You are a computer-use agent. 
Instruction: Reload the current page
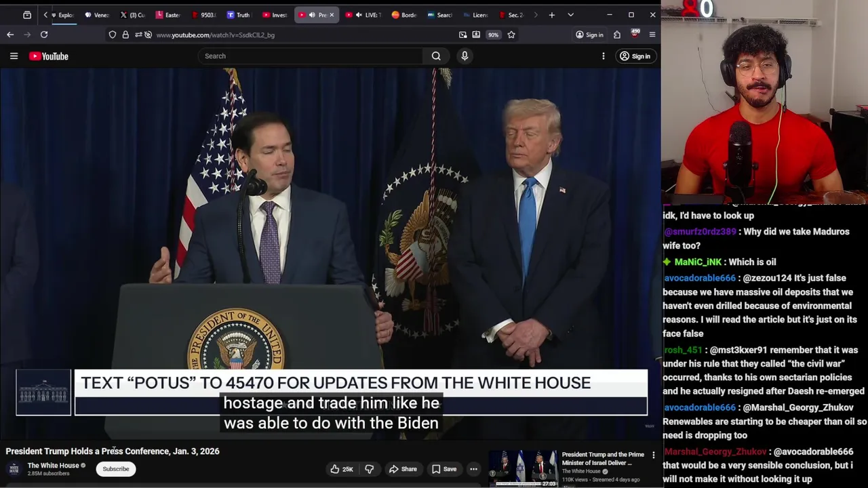(x=44, y=35)
